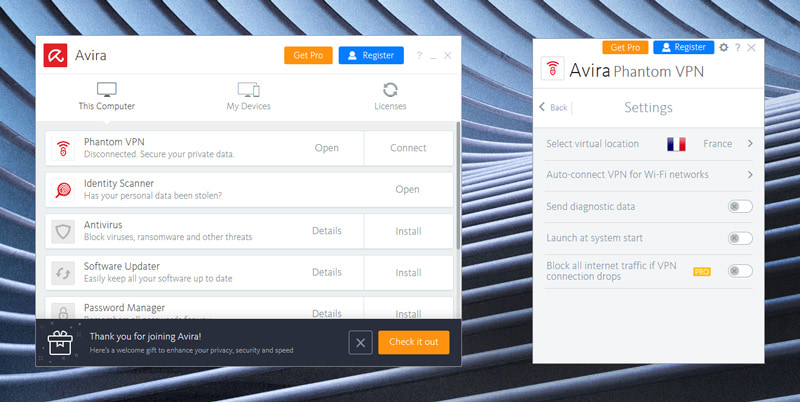
Task: Connect Phantom VPN
Action: (408, 148)
